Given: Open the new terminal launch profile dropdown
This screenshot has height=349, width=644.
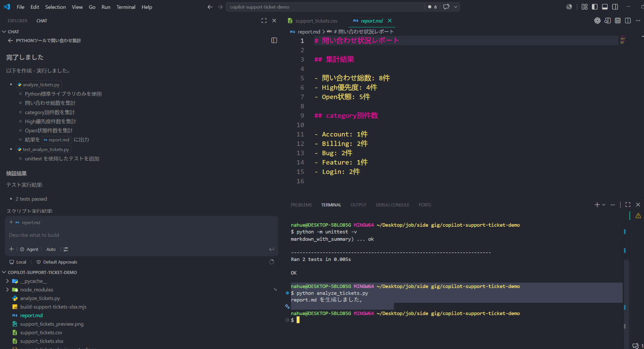Looking at the screenshot, I should coord(604,205).
